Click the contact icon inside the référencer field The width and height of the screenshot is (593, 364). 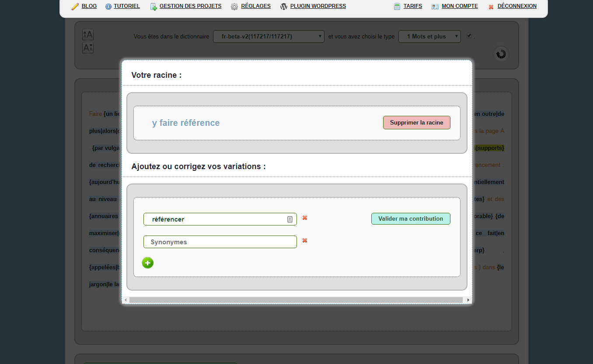pyautogui.click(x=290, y=219)
